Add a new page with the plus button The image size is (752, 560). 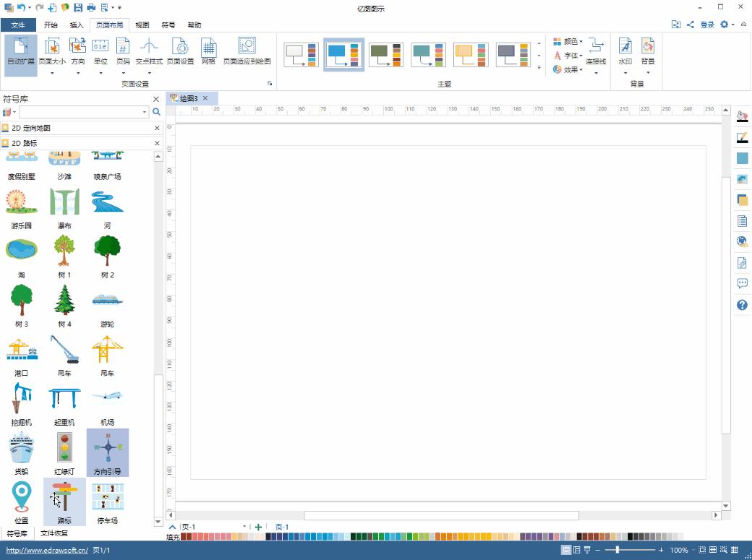click(x=258, y=527)
